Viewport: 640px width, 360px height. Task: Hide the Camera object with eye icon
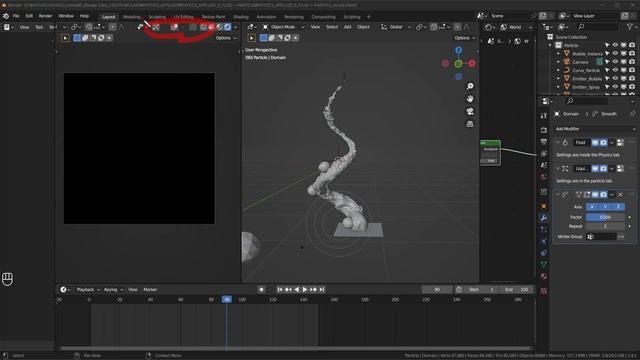tap(615, 62)
